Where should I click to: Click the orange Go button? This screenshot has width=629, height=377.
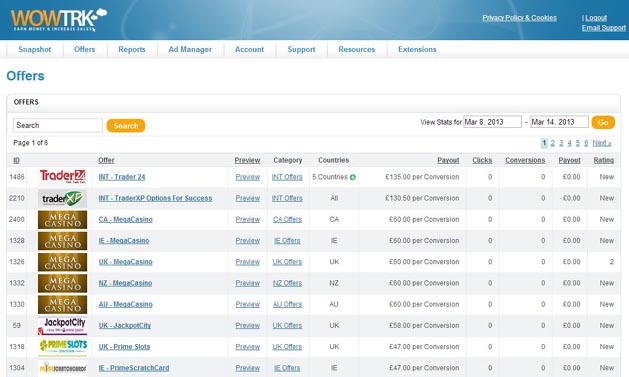pos(603,122)
